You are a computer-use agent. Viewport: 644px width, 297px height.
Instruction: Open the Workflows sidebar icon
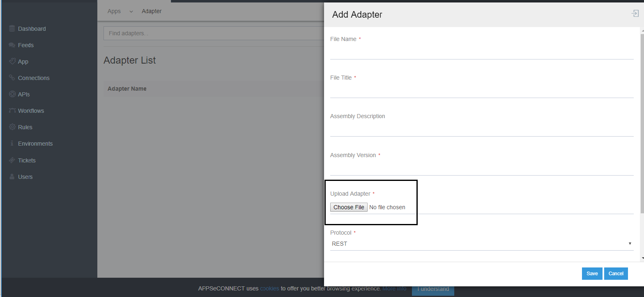[12, 111]
